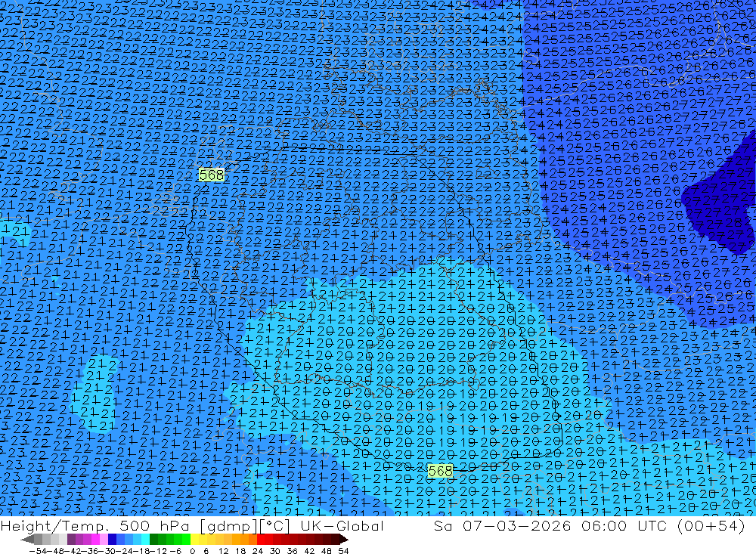Click the dark maroon right arrow of color scale

(344, 540)
